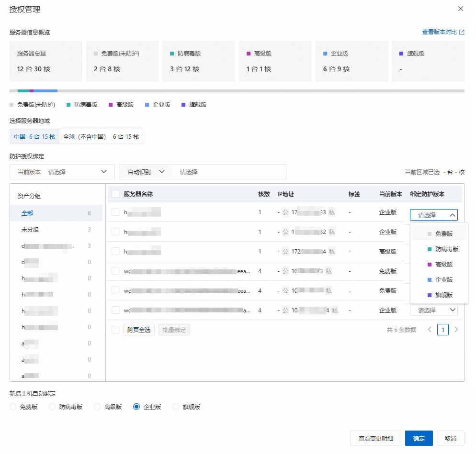Viewport: 476px width, 454px height.
Task: Close the 授权管理 dialog
Action: (x=461, y=9)
